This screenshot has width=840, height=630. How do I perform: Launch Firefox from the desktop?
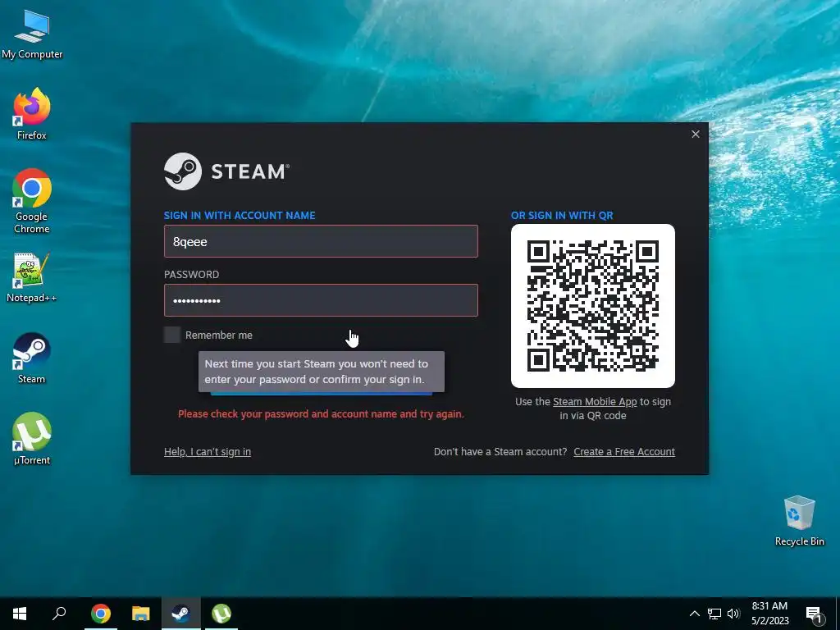(x=32, y=113)
